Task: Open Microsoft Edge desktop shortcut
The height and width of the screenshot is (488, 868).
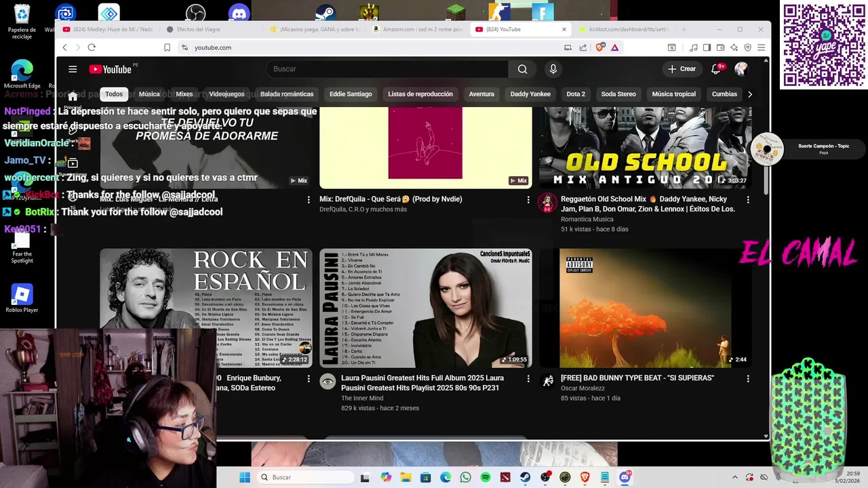Action: point(22,75)
